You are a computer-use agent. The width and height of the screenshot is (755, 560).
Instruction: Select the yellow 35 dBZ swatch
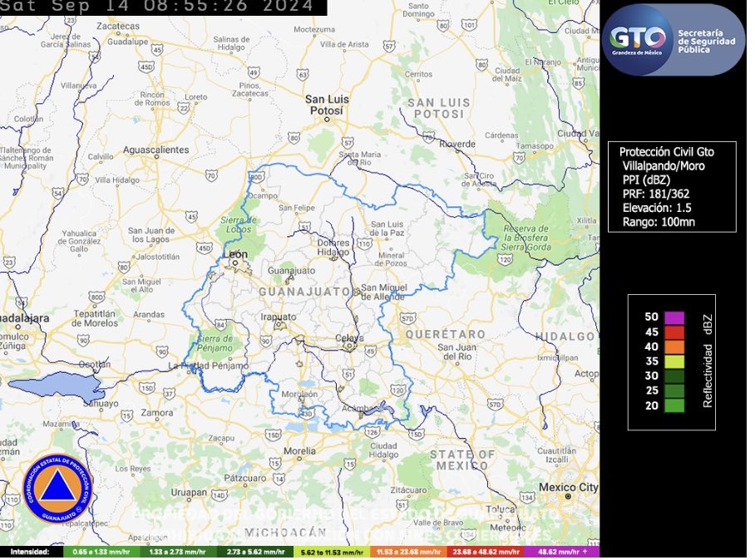point(674,361)
